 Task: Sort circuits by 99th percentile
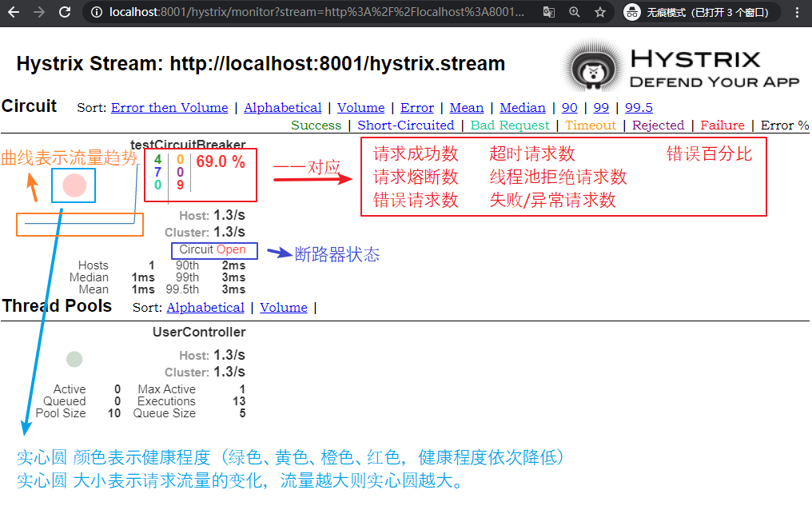point(601,108)
